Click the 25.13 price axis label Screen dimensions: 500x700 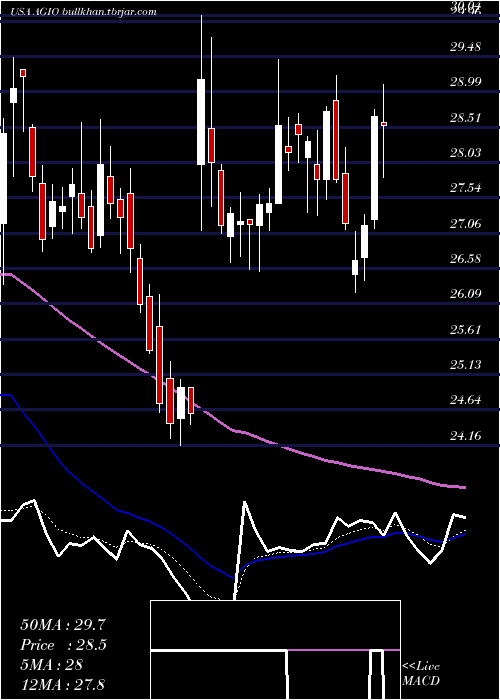(x=465, y=365)
